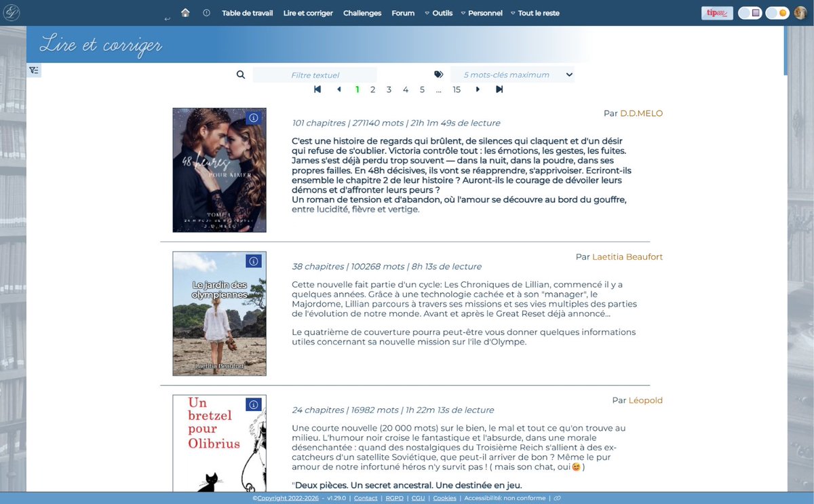Open Lire et corriger menu item
The image size is (814, 504).
pos(308,13)
